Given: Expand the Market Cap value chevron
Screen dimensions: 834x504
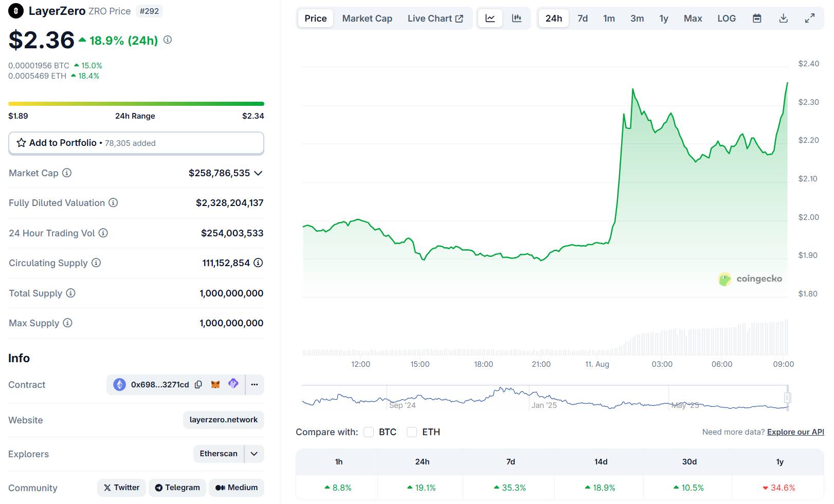Looking at the screenshot, I should pyautogui.click(x=258, y=173).
